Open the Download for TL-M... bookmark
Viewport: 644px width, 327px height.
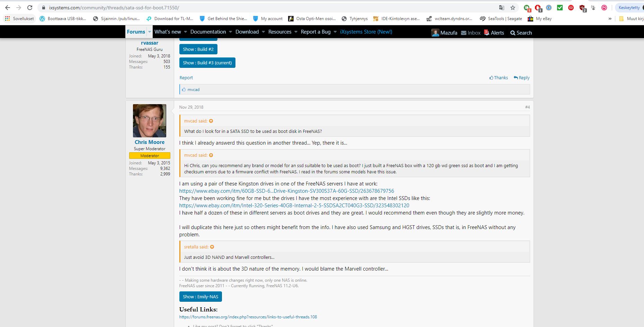click(x=170, y=19)
